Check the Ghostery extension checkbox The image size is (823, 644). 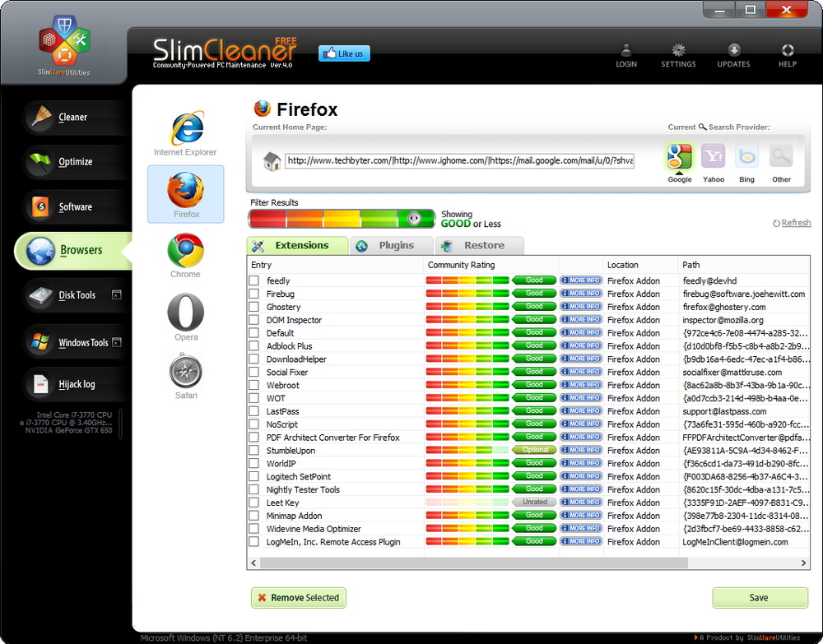click(254, 307)
